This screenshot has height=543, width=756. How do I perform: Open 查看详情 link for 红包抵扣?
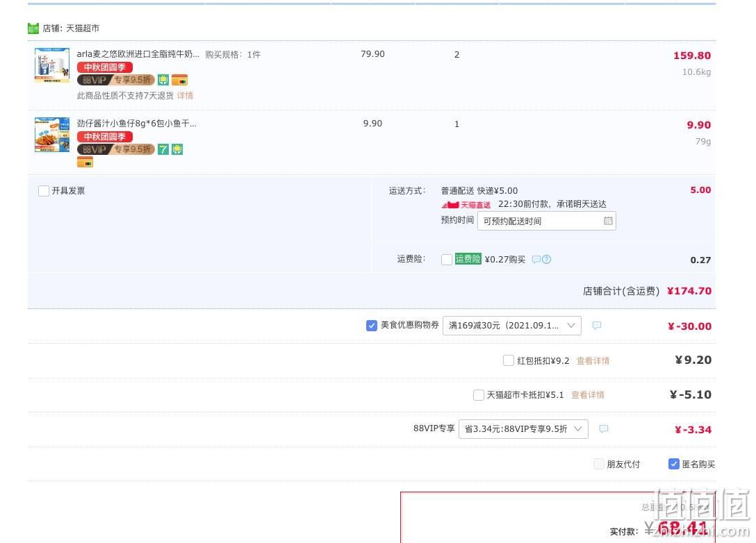click(x=593, y=361)
